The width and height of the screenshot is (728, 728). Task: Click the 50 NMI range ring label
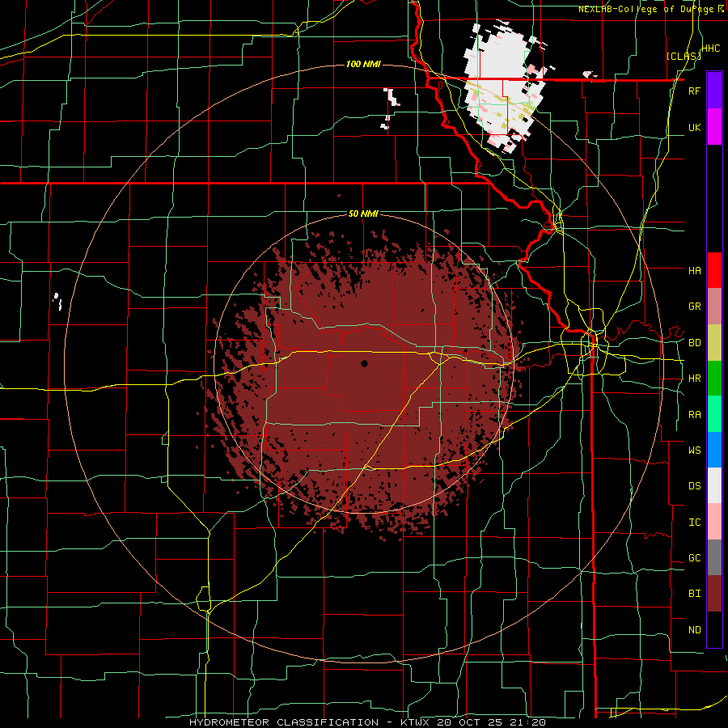click(x=363, y=214)
